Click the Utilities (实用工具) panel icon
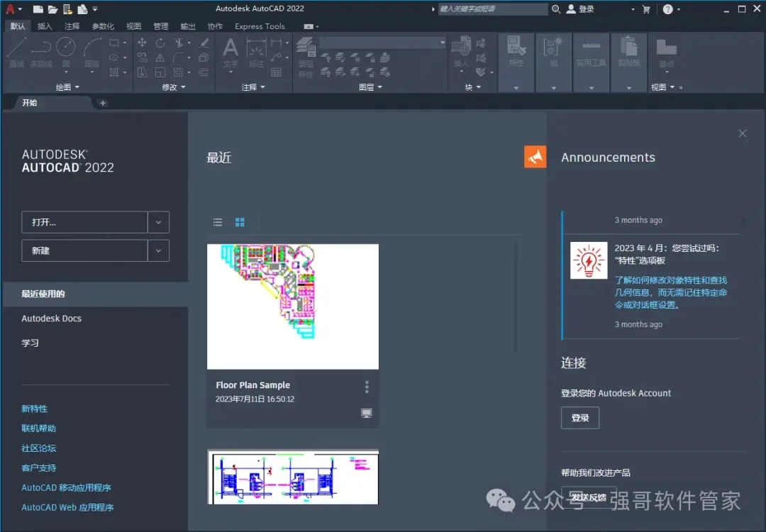766x532 pixels. [591, 52]
